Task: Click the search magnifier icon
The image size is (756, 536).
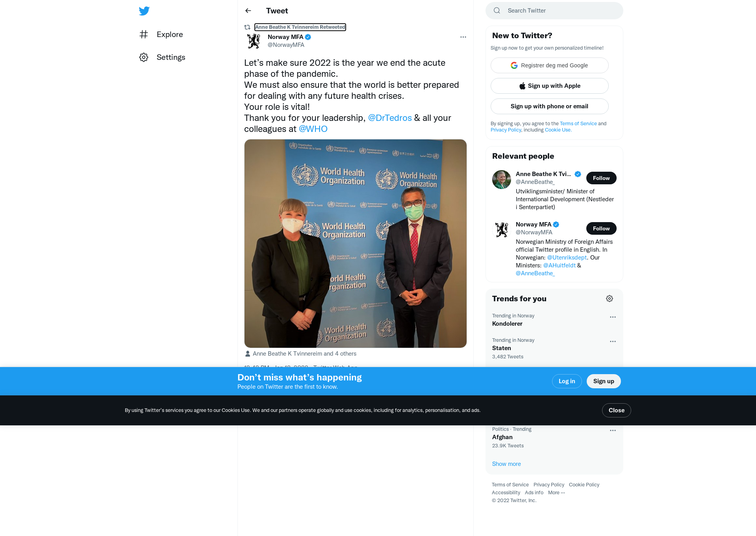Action: (497, 11)
